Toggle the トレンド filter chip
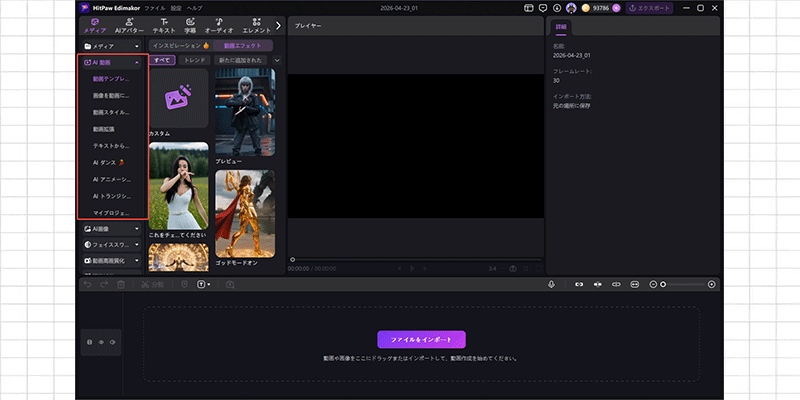This screenshot has height=400, width=800. 194,60
